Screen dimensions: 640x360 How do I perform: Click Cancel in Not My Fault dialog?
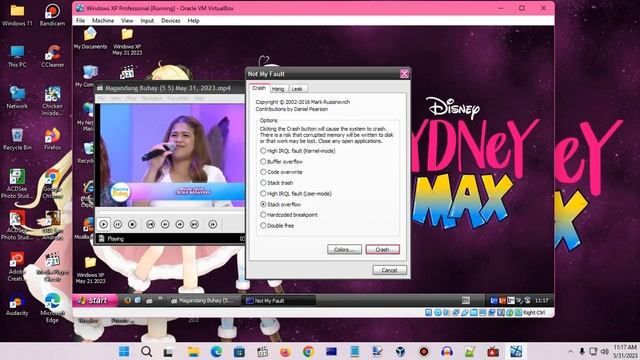point(389,270)
